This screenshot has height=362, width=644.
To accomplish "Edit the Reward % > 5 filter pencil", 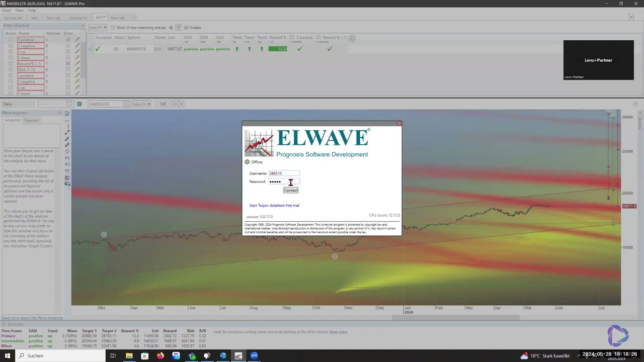I will click(x=77, y=64).
